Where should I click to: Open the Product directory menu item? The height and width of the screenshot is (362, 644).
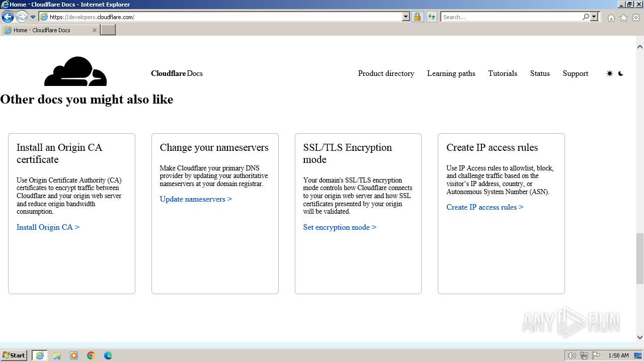click(386, 73)
